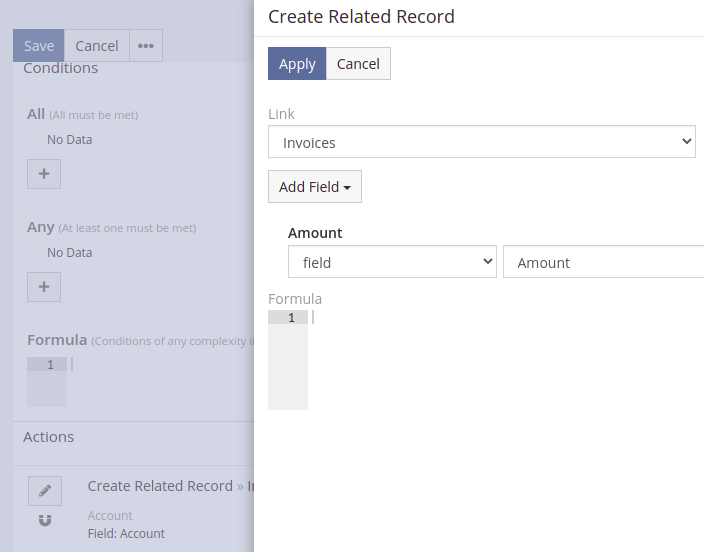
Task: Click the Cancel button next to Save
Action: coord(97,46)
